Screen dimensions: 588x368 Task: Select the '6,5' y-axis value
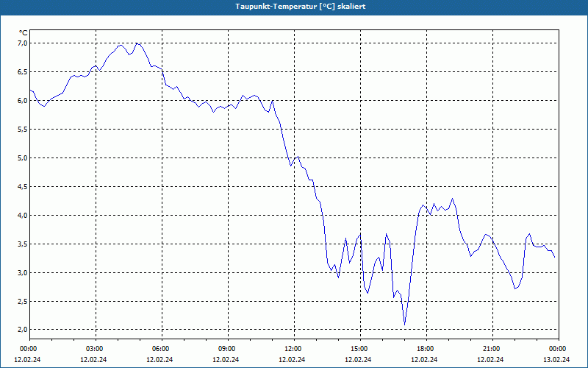pos(23,71)
